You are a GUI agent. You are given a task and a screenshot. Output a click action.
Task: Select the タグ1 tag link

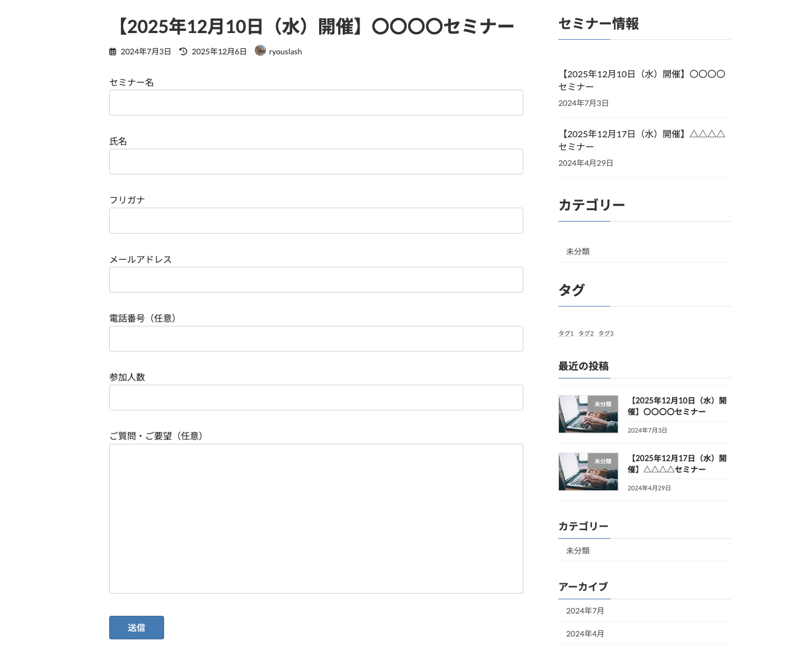click(566, 333)
